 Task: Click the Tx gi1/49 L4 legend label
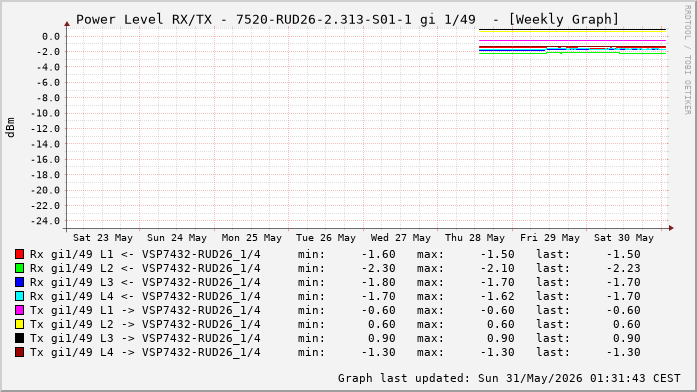[145, 352]
